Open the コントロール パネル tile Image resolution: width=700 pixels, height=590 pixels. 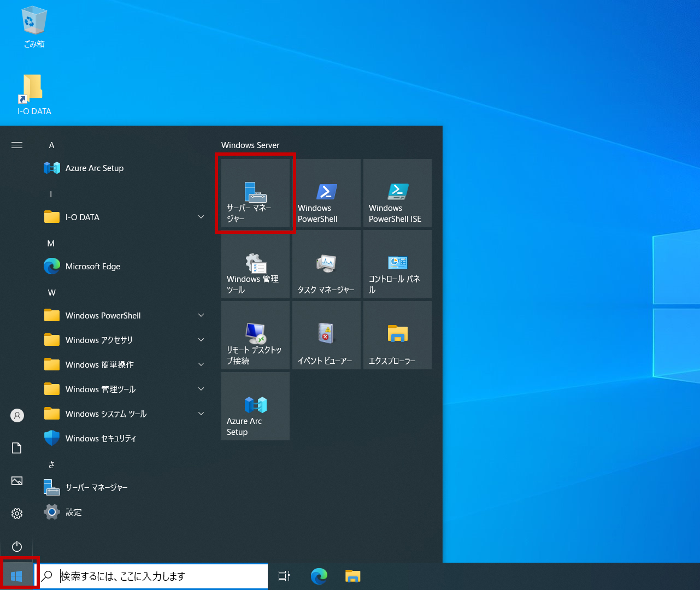pos(397,264)
